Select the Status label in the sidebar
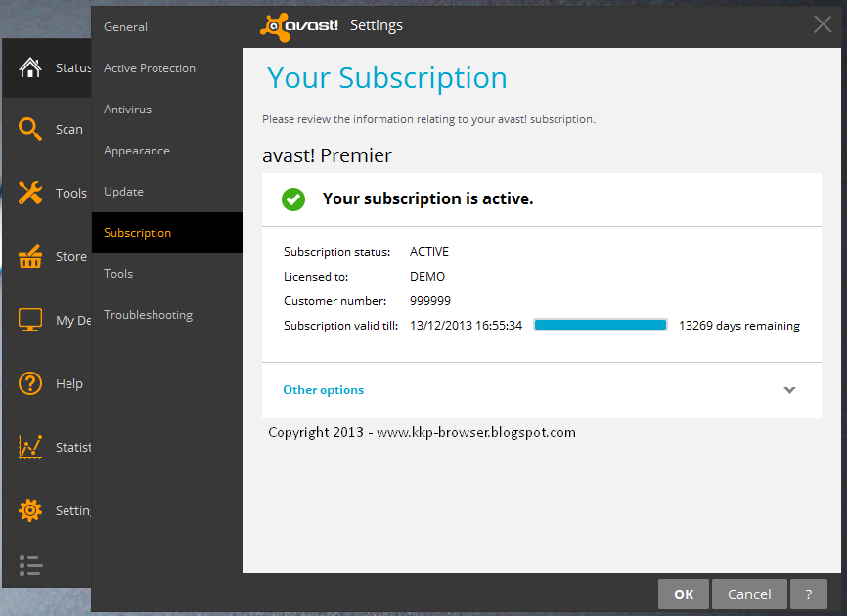Image resolution: width=847 pixels, height=616 pixels. pyautogui.click(x=73, y=68)
